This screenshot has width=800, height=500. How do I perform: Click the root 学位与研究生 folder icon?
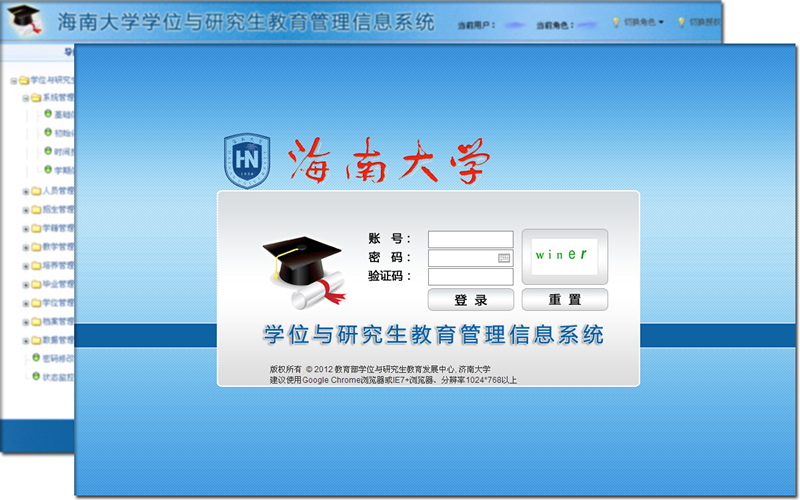click(x=24, y=80)
